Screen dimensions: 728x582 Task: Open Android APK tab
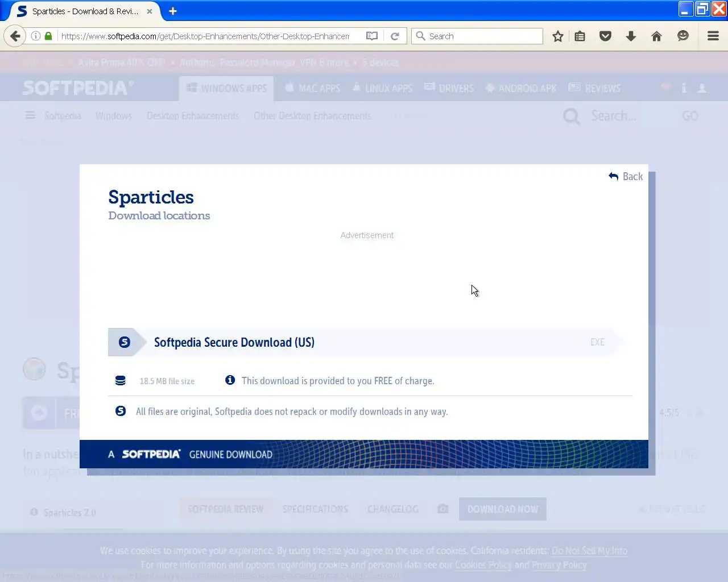[x=521, y=88]
